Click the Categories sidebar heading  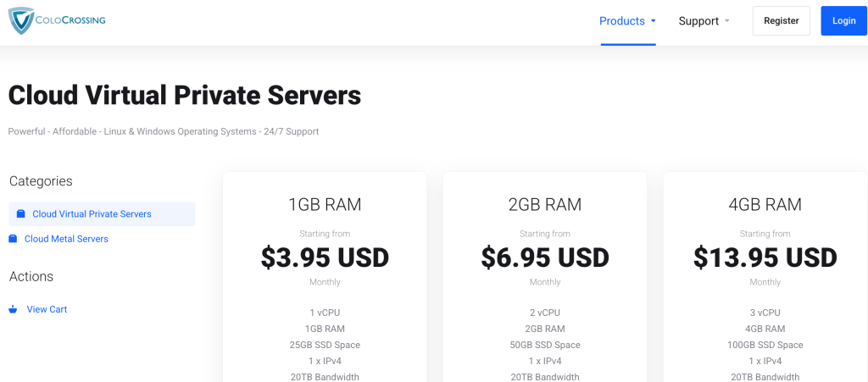(x=41, y=180)
